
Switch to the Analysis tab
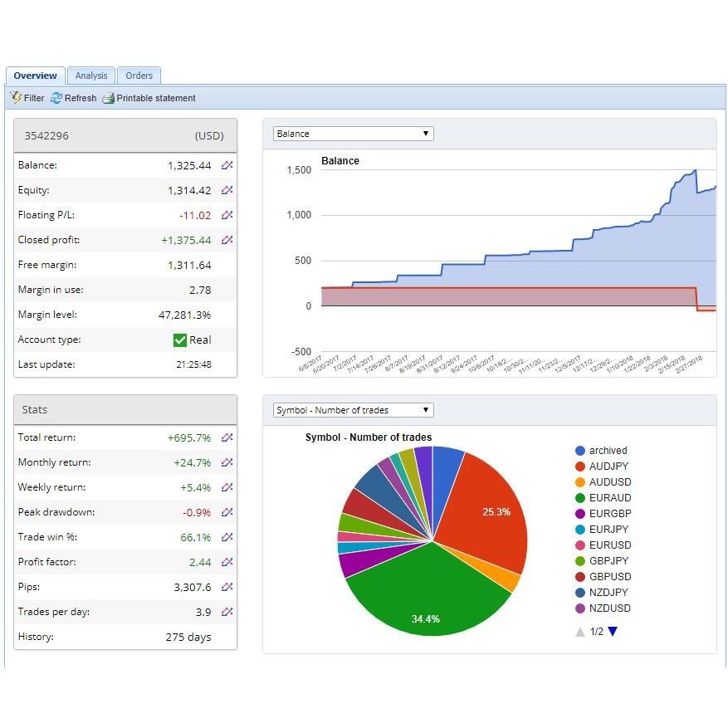[x=91, y=76]
